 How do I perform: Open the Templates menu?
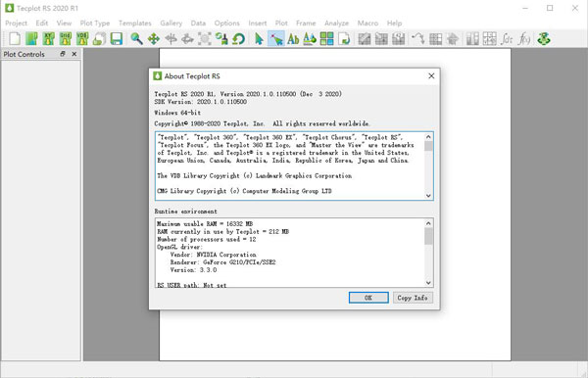[x=135, y=24]
